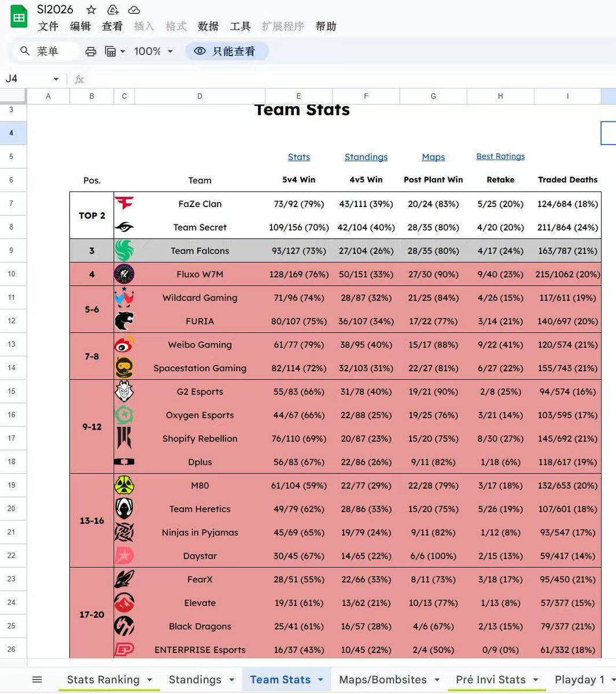Click the G2 Esports logo
Screen dimensions: 616x694
pyautogui.click(x=124, y=392)
